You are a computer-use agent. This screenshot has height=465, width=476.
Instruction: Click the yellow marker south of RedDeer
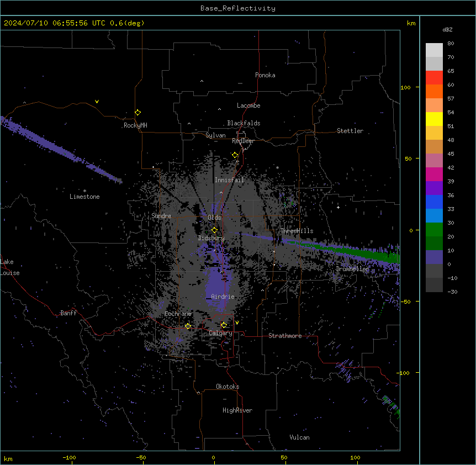(x=235, y=155)
